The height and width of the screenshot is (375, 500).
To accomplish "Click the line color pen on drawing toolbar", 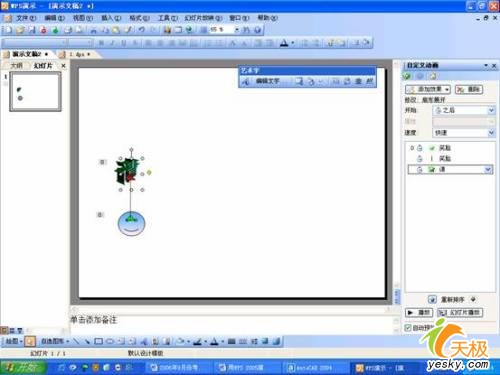I will pyautogui.click(x=197, y=341).
